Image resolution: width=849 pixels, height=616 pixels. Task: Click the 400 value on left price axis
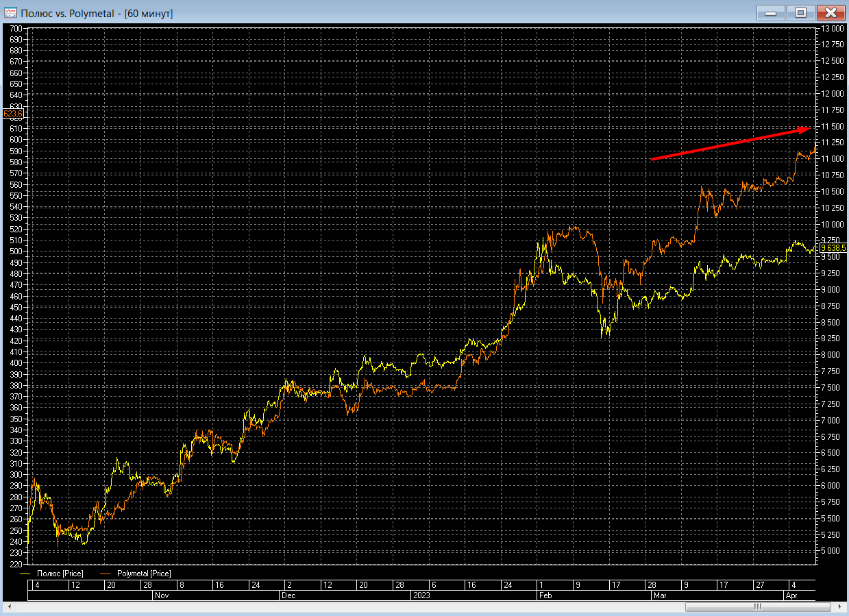16,363
